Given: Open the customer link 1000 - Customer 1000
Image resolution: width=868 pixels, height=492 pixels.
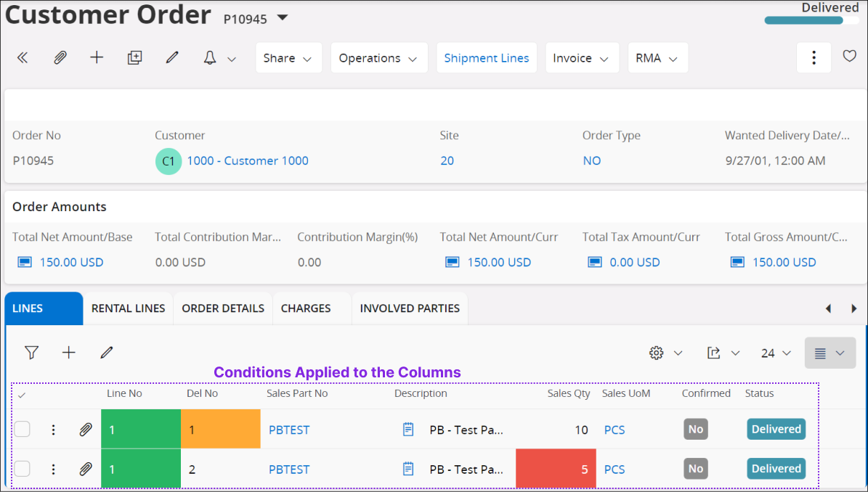Looking at the screenshot, I should point(248,160).
